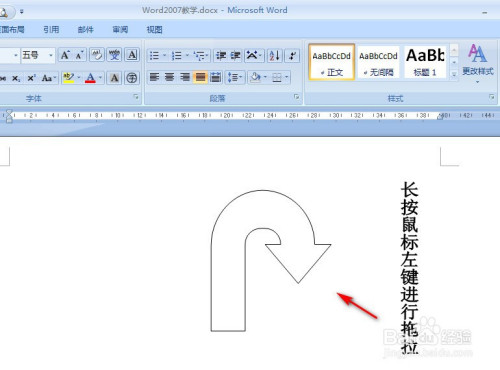Open the 段落 dialog launcher
The height and width of the screenshot is (370, 500).
click(296, 97)
